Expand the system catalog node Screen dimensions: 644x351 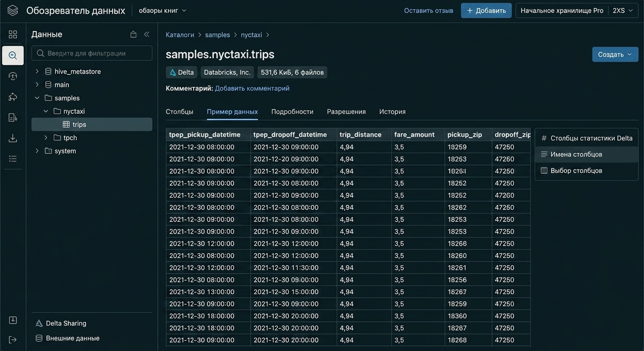click(37, 151)
